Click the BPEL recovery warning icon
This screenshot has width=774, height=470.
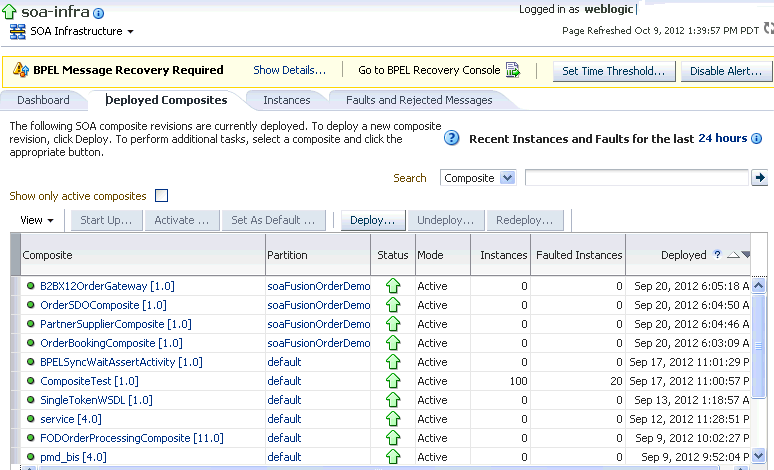[21, 70]
